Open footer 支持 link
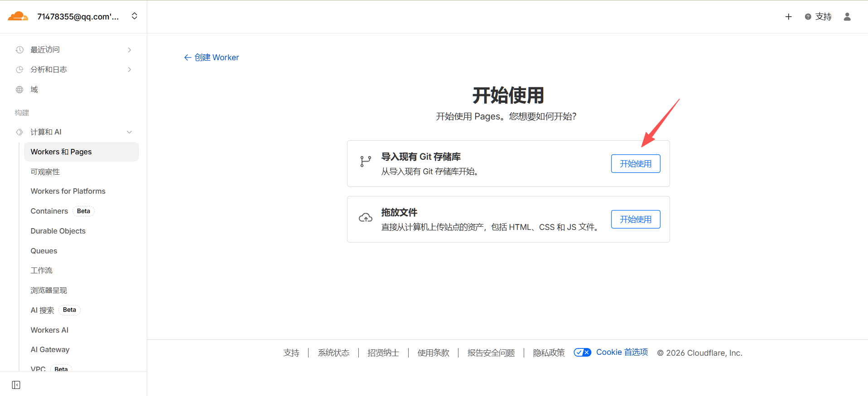This screenshot has width=868, height=396. 291,353
